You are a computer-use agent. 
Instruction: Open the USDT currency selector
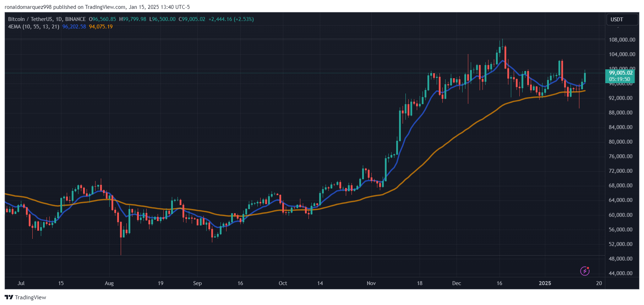pyautogui.click(x=622, y=20)
